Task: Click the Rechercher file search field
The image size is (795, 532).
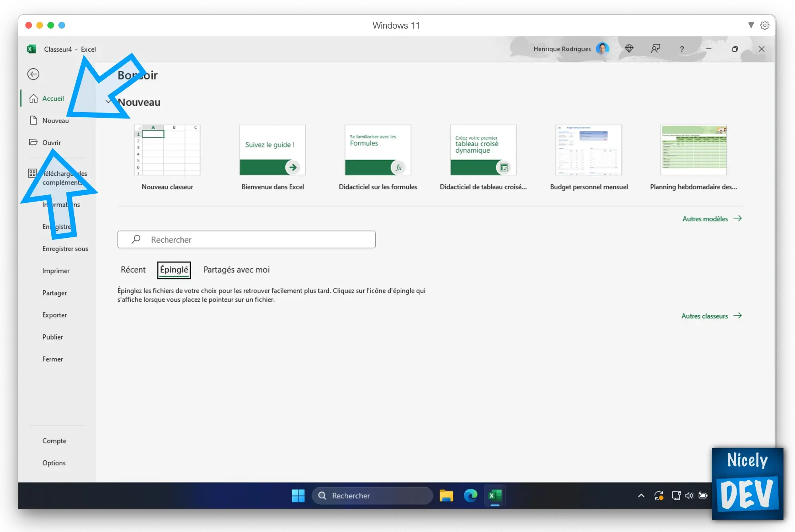Action: (246, 239)
